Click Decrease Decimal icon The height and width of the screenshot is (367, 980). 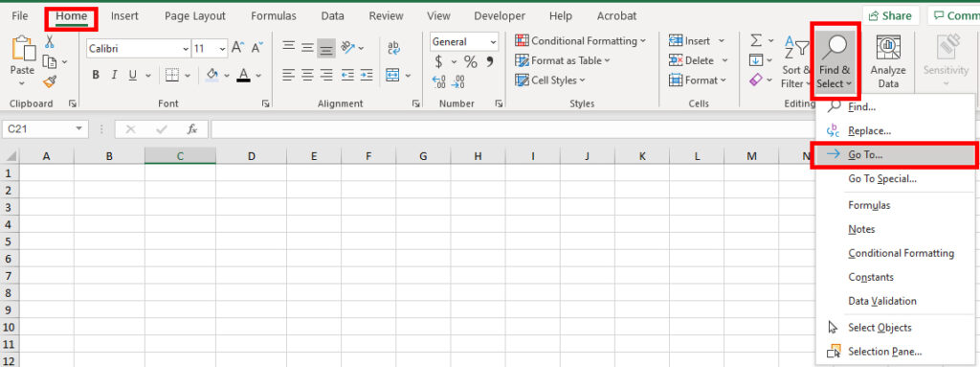pyautogui.click(x=458, y=81)
